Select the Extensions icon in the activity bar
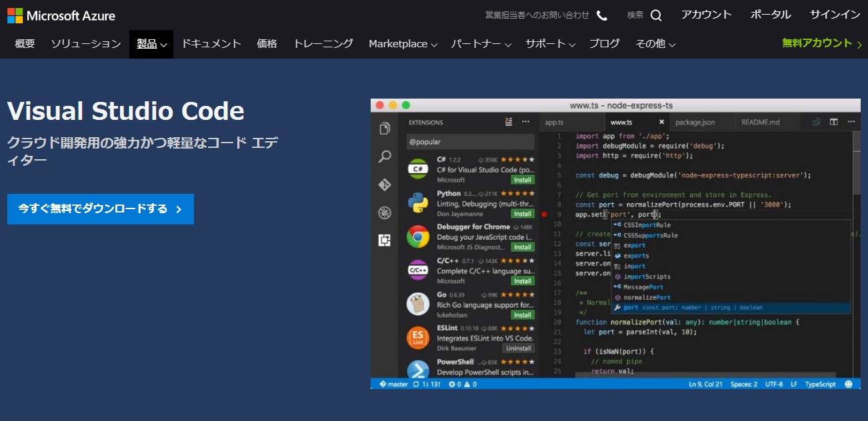The width and height of the screenshot is (868, 421). (385, 241)
